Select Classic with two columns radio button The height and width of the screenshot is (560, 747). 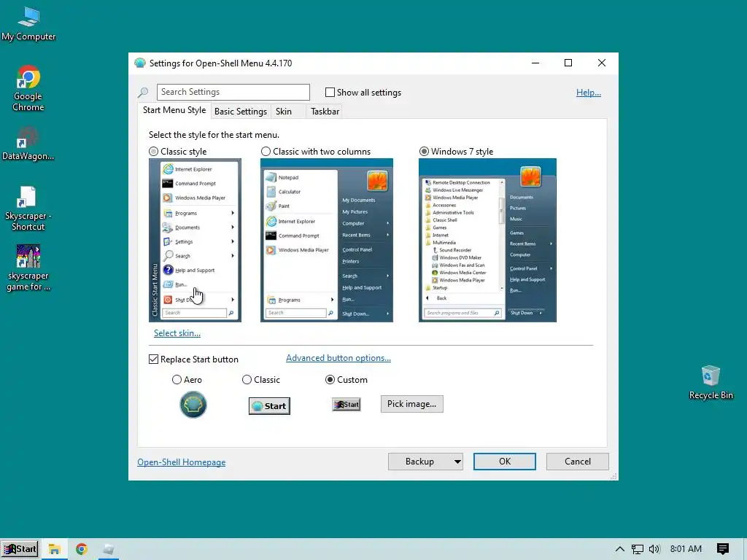266,152
